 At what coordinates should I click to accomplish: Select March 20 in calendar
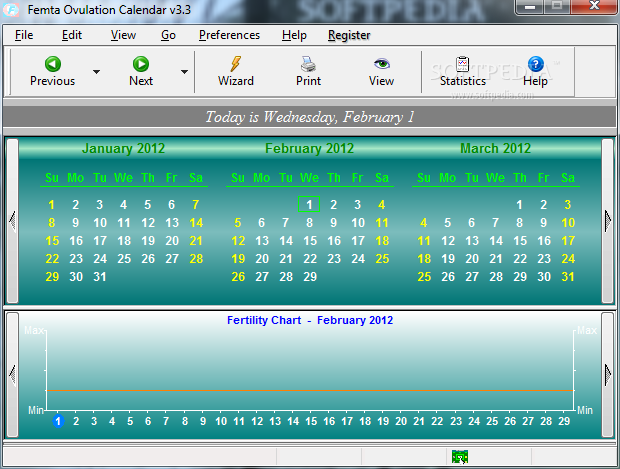(x=472, y=259)
